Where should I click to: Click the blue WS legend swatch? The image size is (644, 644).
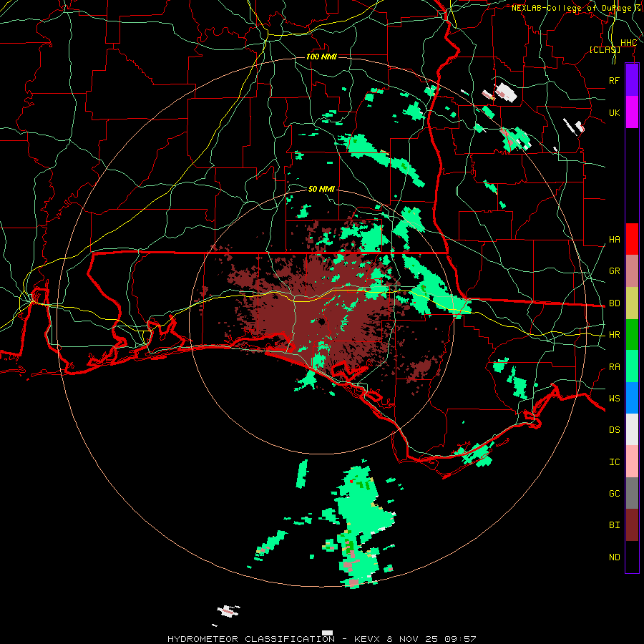point(632,398)
